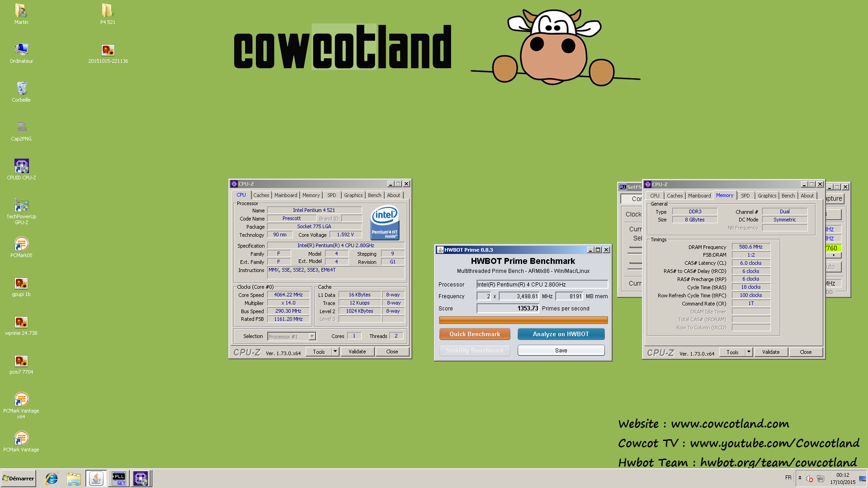Click Intel Pentium 4 HT logo

pos(385,223)
